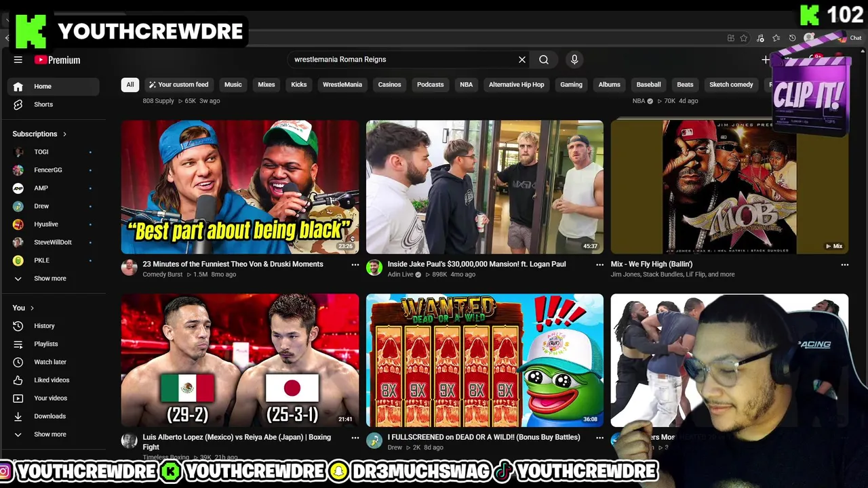This screenshot has width=868, height=488.
Task: Open more options for Jake Paul video
Action: click(x=599, y=265)
